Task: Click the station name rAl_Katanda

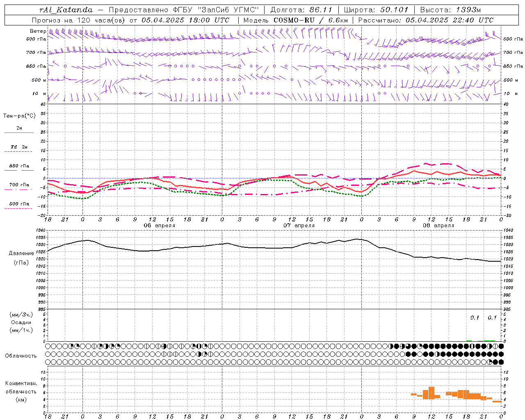Action: [66, 10]
